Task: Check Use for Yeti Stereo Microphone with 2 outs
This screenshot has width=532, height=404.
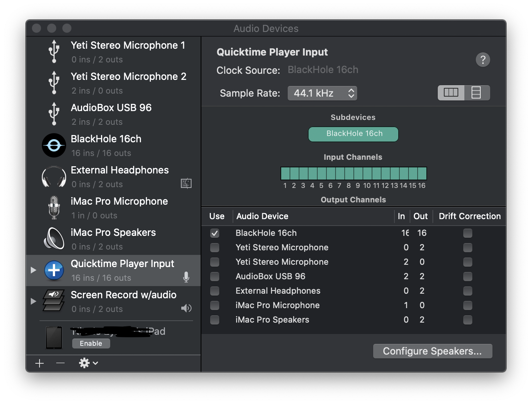Action: click(215, 248)
